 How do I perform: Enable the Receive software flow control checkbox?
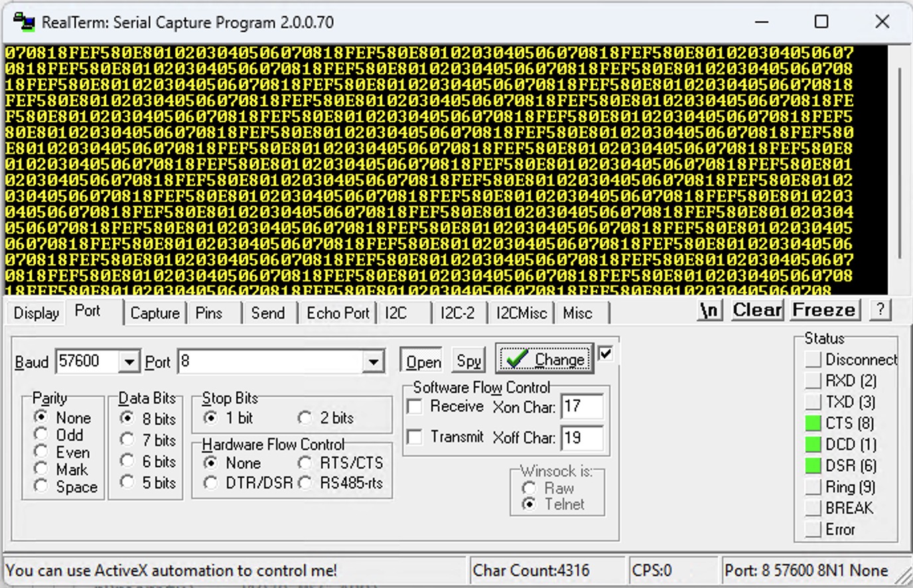tap(415, 406)
